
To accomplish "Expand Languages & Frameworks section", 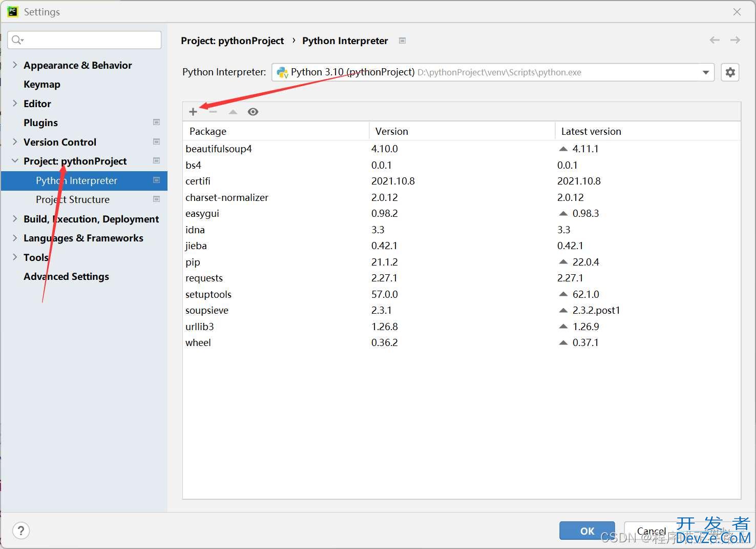I will [15, 238].
